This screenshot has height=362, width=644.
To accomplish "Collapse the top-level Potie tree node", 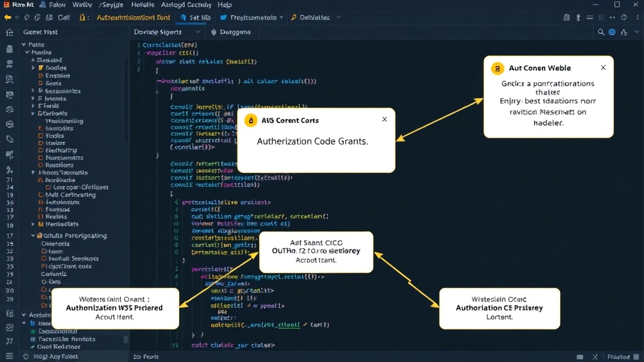I will [23, 45].
